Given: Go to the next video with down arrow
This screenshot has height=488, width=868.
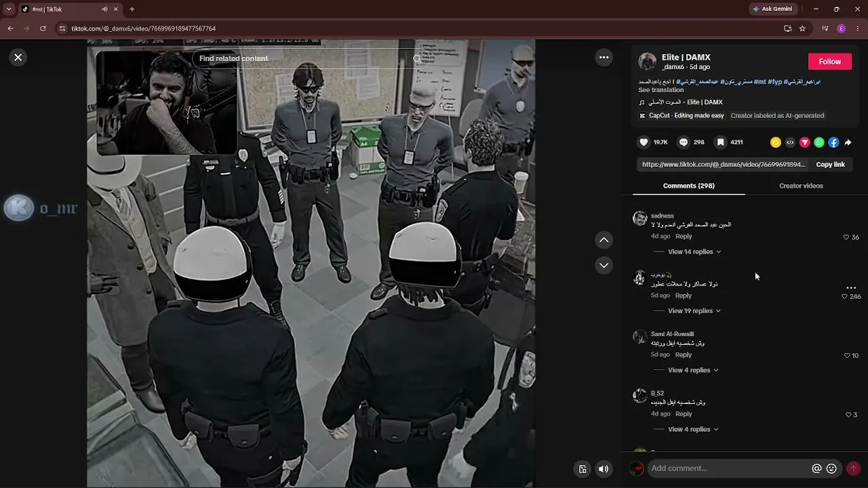Looking at the screenshot, I should pyautogui.click(x=604, y=265).
